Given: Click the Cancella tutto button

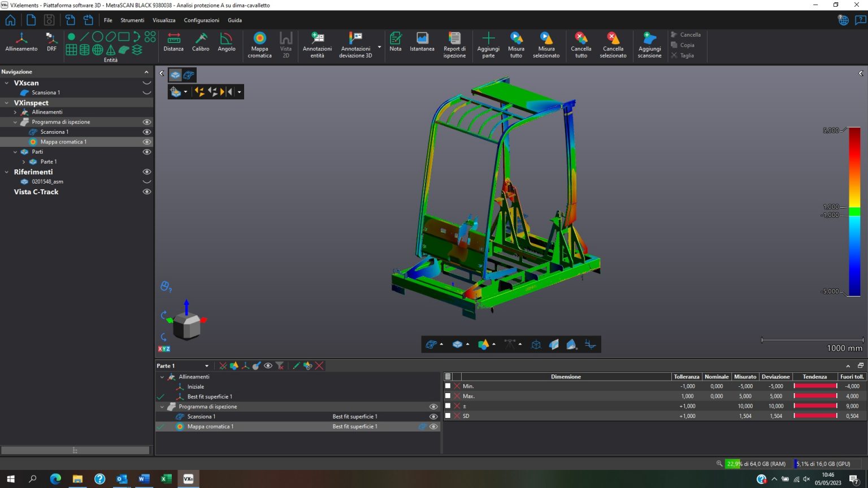Looking at the screenshot, I should [x=580, y=45].
